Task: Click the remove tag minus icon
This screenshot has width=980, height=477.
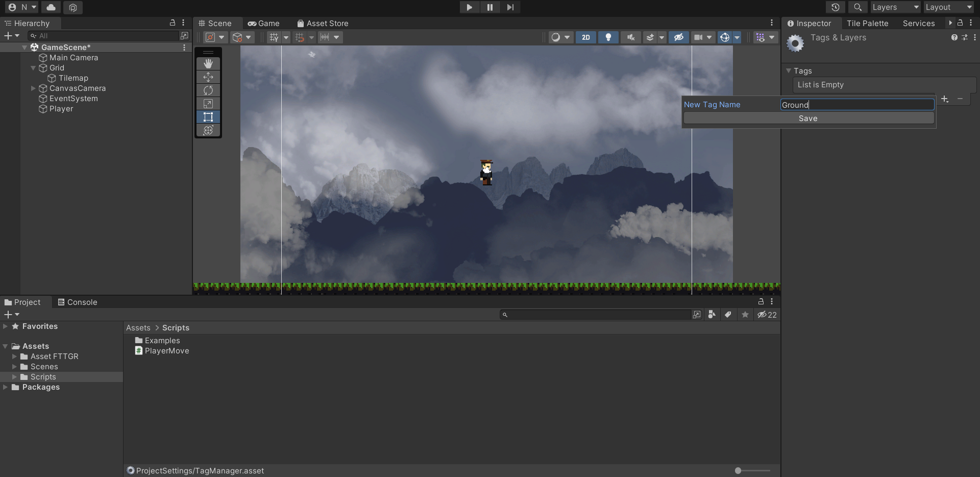Action: pyautogui.click(x=960, y=99)
